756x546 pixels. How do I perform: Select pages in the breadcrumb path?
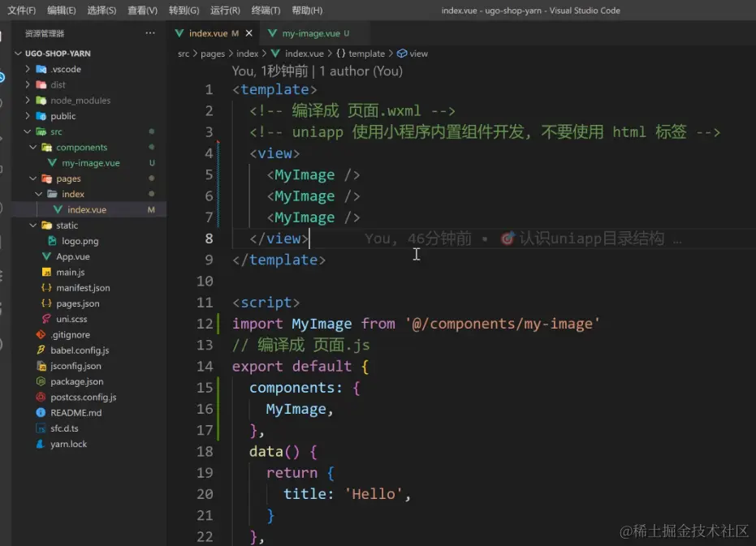coord(213,54)
